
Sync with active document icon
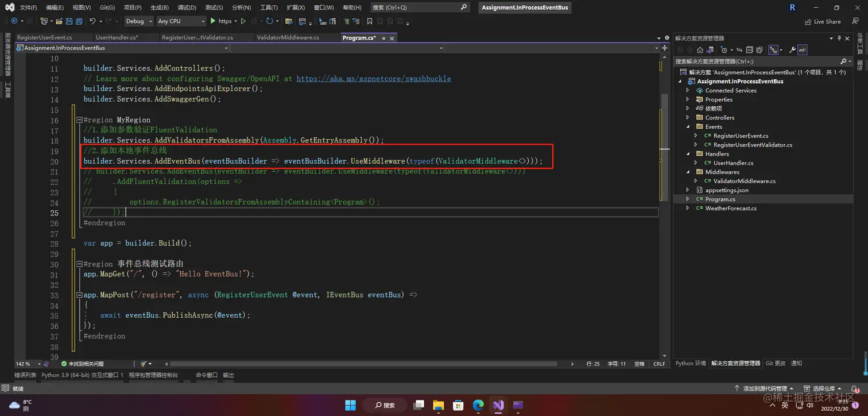tap(739, 50)
